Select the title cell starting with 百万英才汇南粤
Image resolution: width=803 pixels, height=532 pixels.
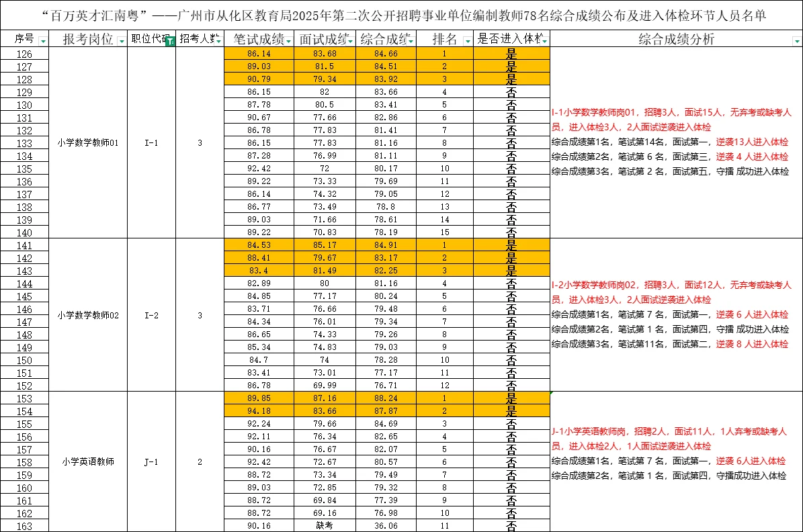point(402,15)
